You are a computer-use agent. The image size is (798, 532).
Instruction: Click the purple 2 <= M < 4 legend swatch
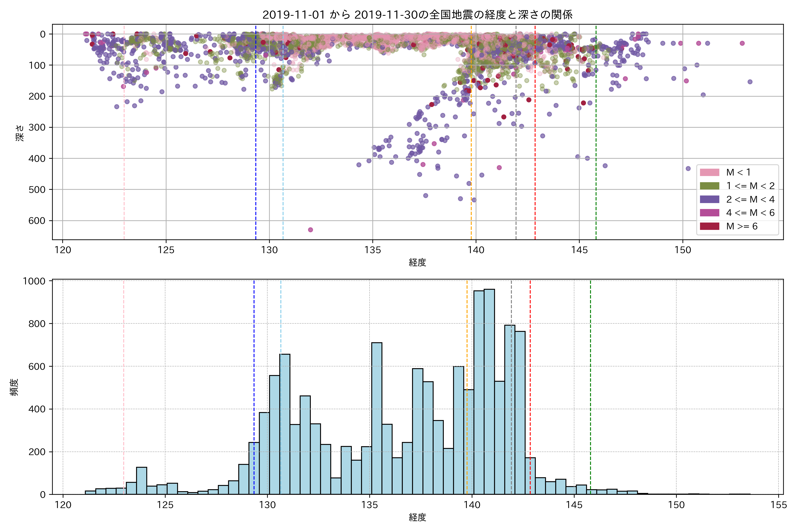[710, 199]
